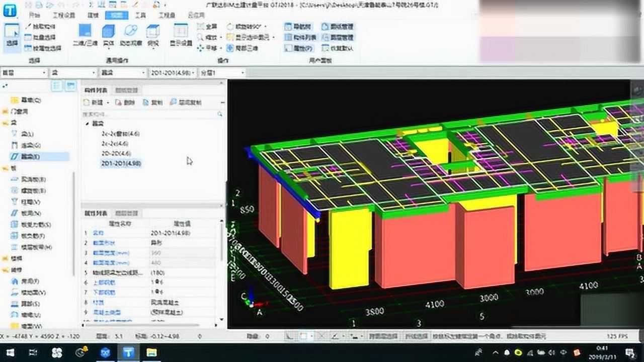The image size is (644, 362).
Task: Toggle the 构件列表 component list panel
Action: pos(300,37)
